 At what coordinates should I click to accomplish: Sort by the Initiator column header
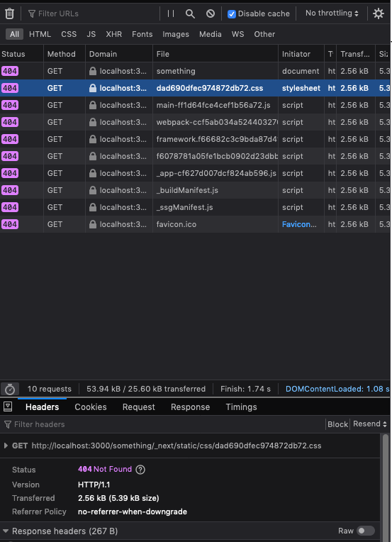(x=301, y=54)
